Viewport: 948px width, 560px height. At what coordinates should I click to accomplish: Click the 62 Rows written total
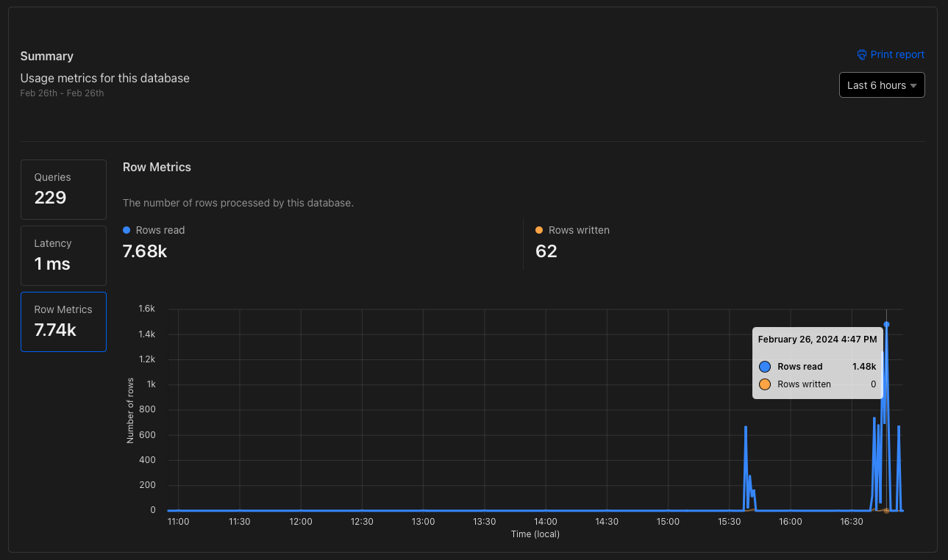pos(546,251)
